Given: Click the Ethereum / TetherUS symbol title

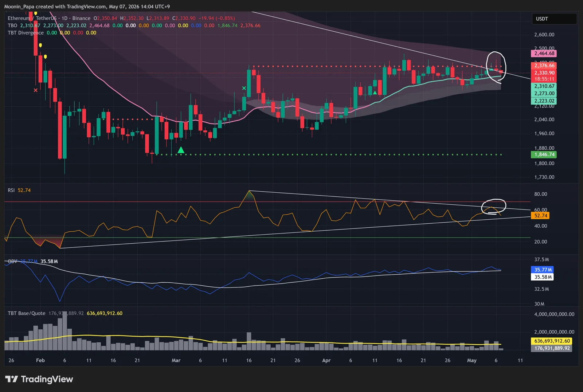Looking at the screenshot, I should 32,18.
